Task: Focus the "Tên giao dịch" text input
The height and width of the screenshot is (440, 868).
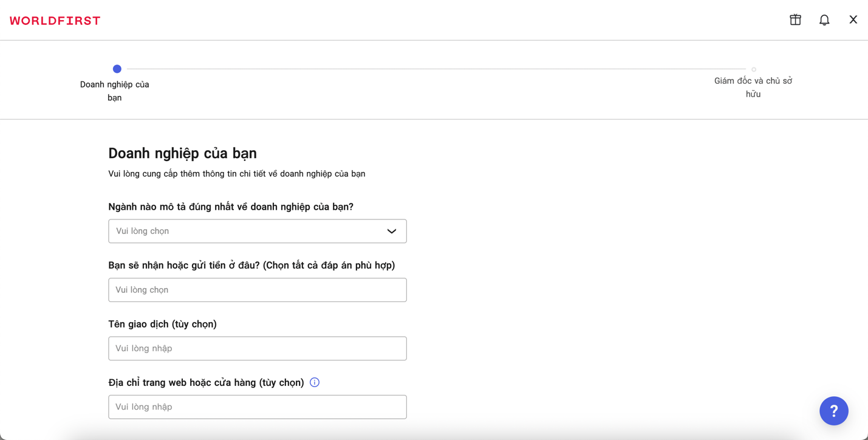Action: (x=257, y=349)
